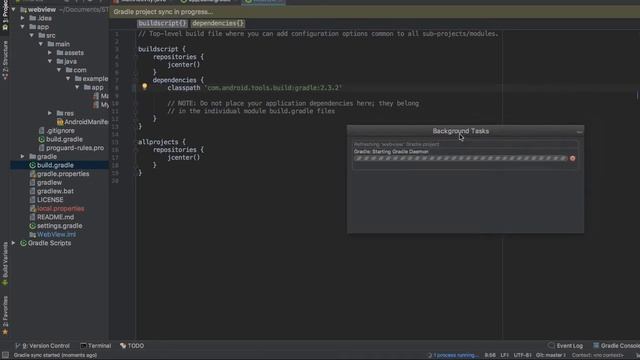Collapse the java folder
The image size is (640, 360).
tap(50, 61)
